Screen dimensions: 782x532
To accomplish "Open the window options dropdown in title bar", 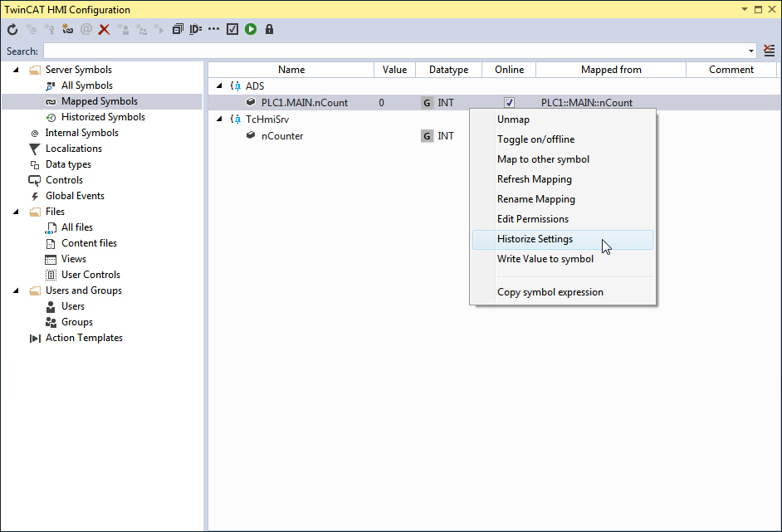I will pyautogui.click(x=745, y=9).
